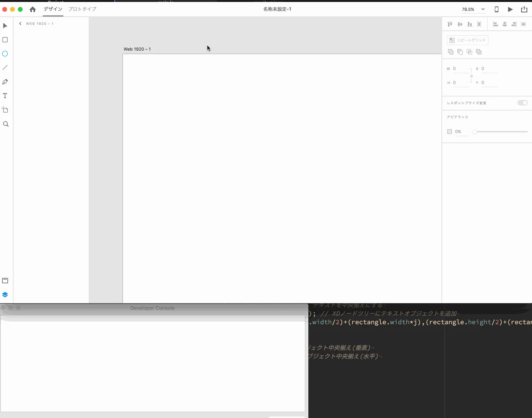Click Align Middle (vertical) icon

460,24
